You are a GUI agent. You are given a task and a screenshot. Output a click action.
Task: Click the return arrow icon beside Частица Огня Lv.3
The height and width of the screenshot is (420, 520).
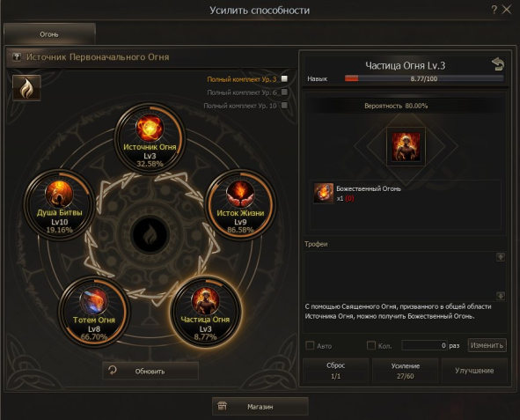498,64
